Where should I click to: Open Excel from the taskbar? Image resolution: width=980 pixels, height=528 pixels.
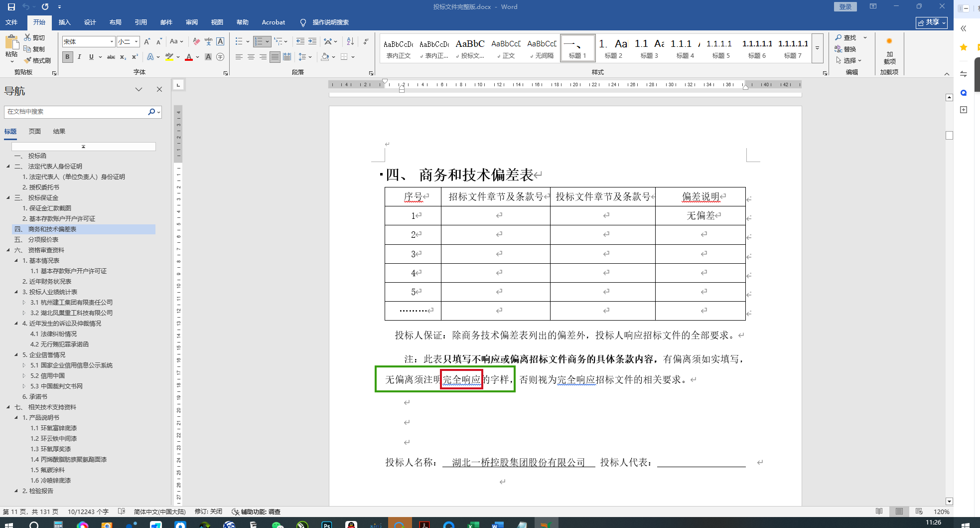click(x=473, y=524)
